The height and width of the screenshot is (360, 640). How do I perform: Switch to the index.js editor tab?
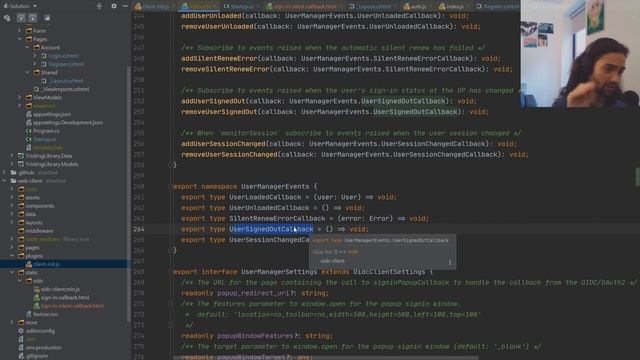pyautogui.click(x=455, y=7)
